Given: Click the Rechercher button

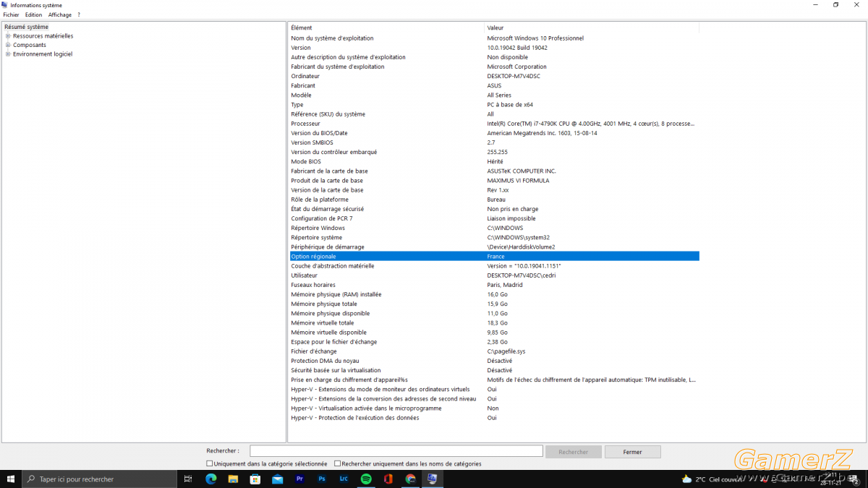Looking at the screenshot, I should [x=574, y=452].
